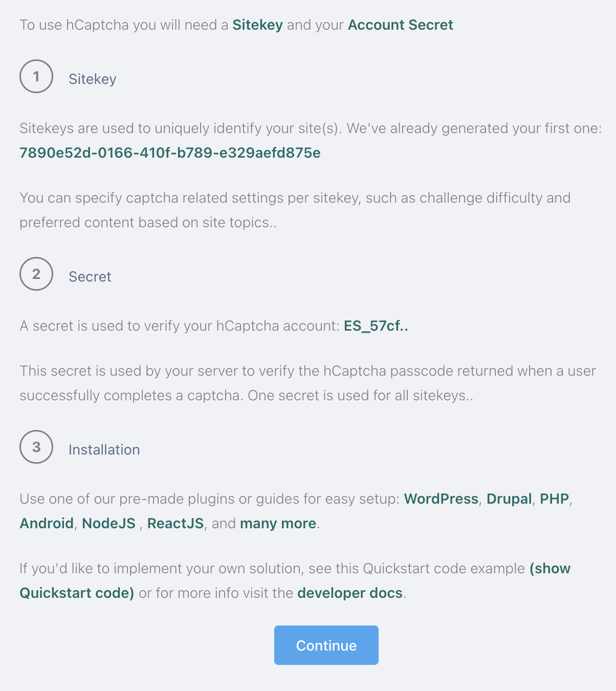The width and height of the screenshot is (616, 691).
Task: Click the Secret section heading
Action: 90,277
